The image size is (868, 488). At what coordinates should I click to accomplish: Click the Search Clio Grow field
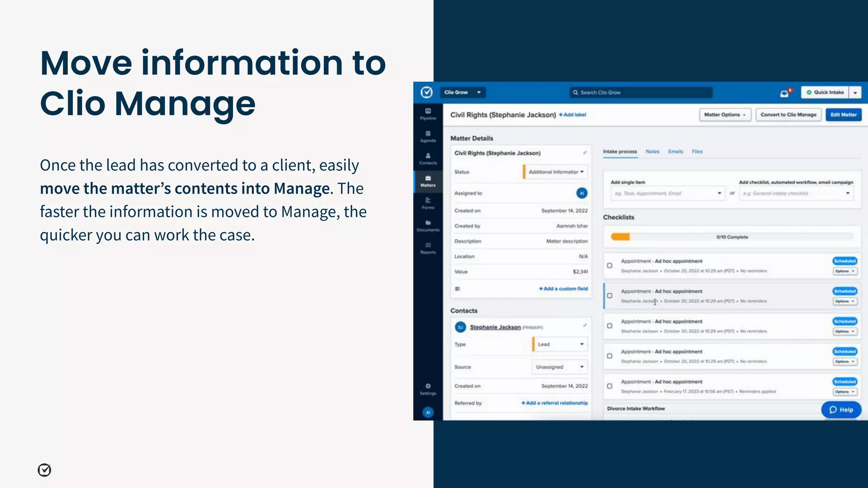point(641,92)
